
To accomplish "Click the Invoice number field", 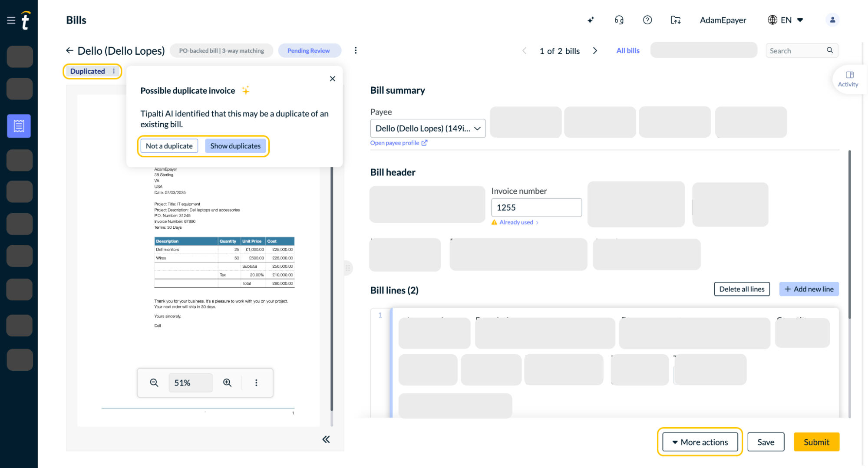I will click(536, 208).
